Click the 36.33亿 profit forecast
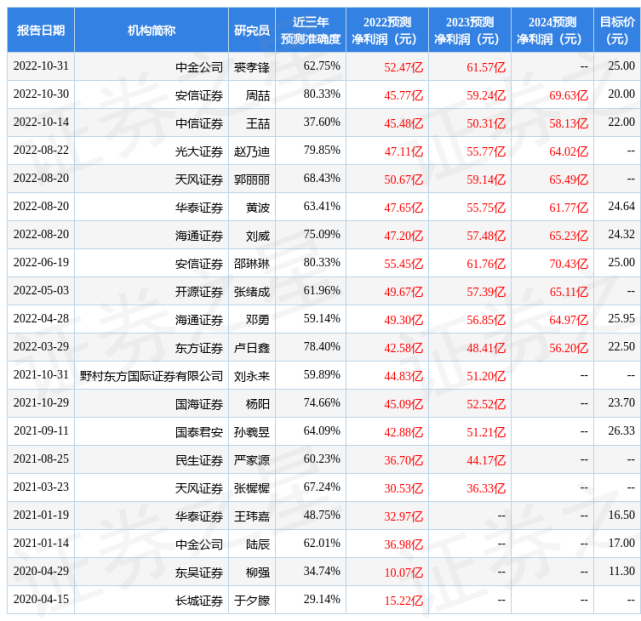Viewport: 641px width, 621px height. click(486, 489)
